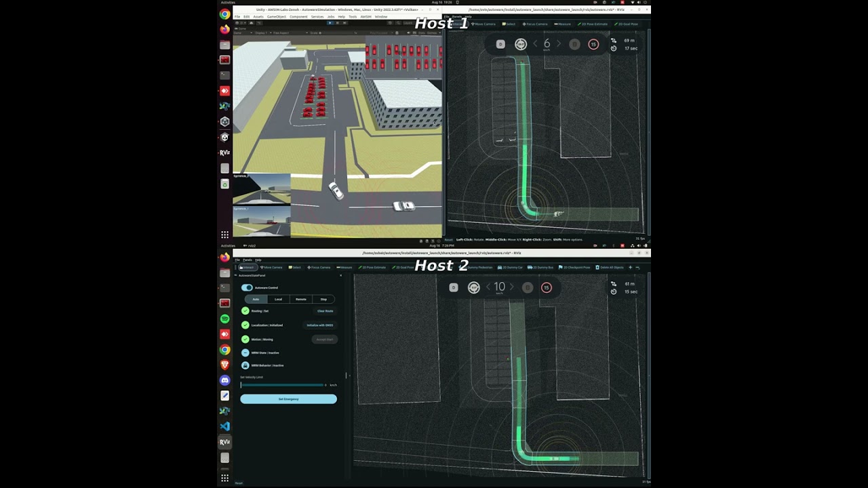Open Unity Hub from the Host 1 dock
Viewport: 868px width, 488px height.
[x=224, y=122]
